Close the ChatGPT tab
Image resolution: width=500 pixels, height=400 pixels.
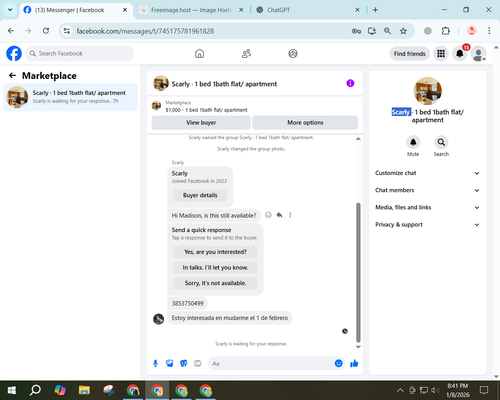click(x=357, y=10)
